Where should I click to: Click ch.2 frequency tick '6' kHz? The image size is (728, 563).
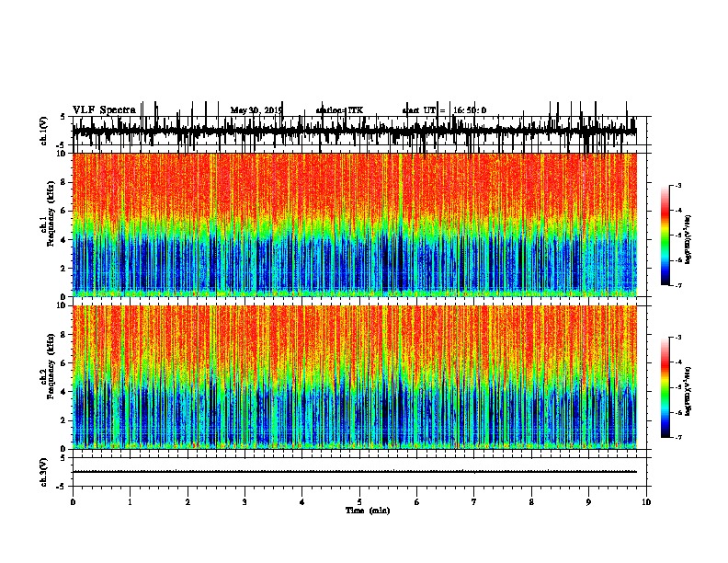tap(64, 362)
